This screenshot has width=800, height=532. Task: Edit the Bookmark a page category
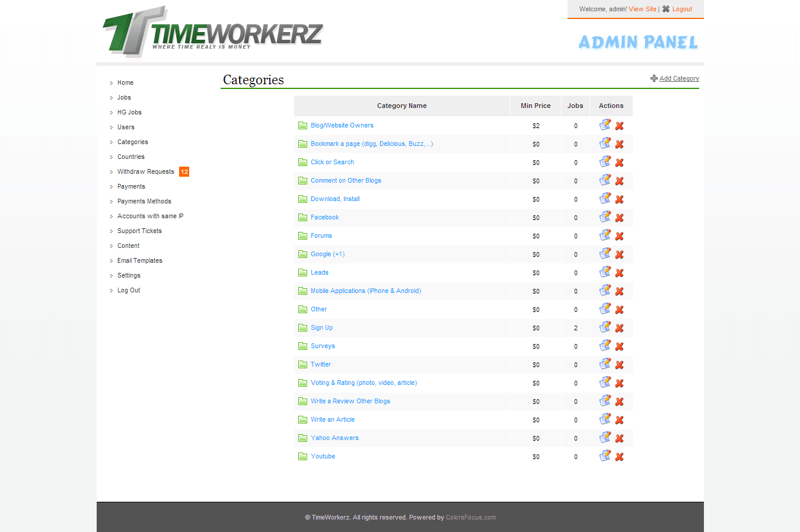tap(605, 144)
